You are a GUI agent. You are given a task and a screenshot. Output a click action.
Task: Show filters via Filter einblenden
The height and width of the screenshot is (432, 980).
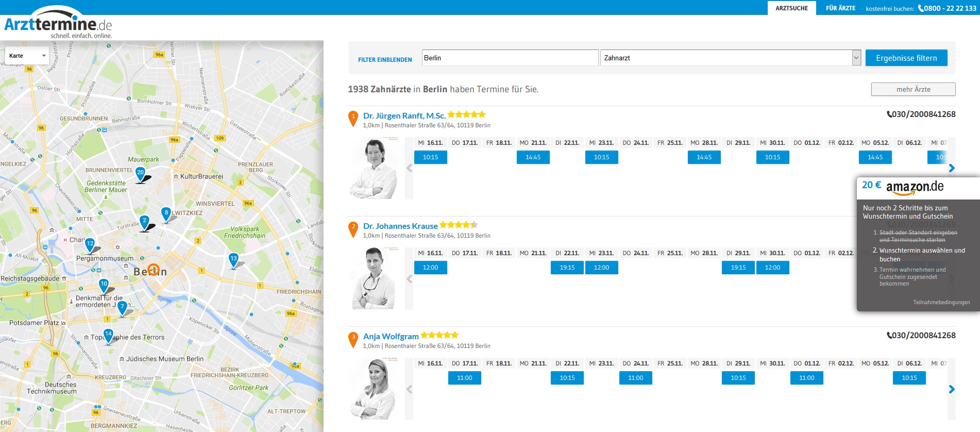pyautogui.click(x=385, y=60)
